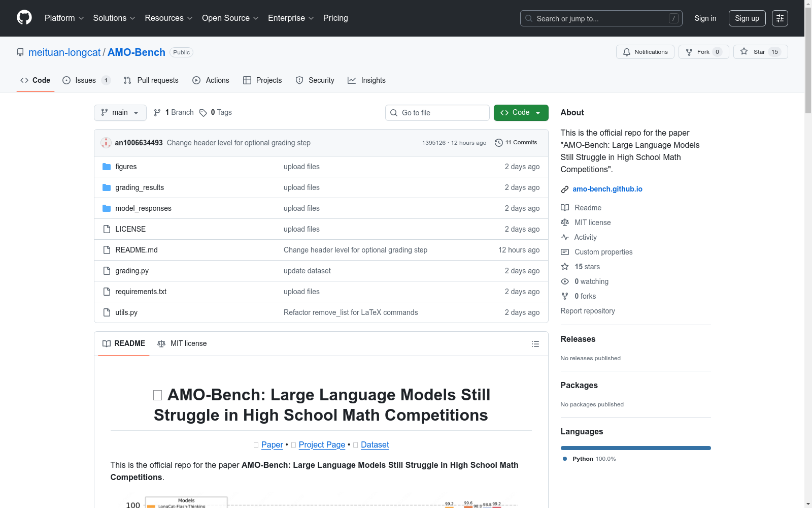Click the command palette icon in header

click(780, 18)
